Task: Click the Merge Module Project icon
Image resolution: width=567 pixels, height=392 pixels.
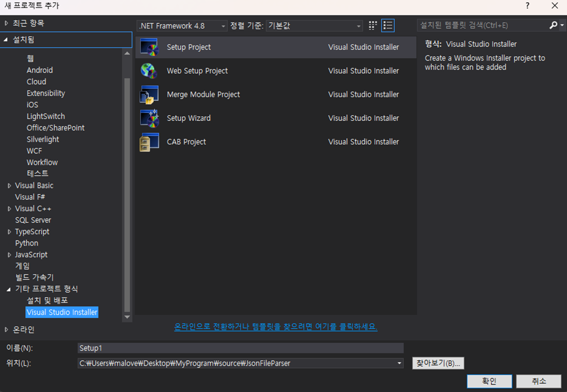Action: pos(149,94)
